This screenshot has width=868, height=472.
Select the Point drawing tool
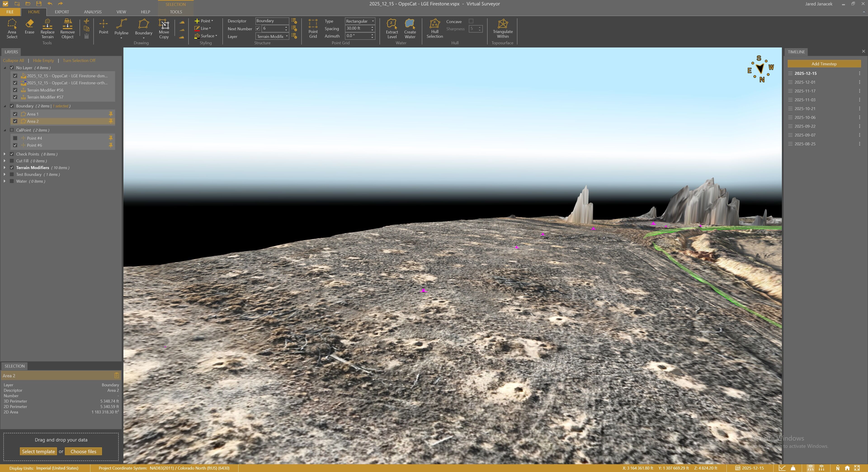(104, 27)
